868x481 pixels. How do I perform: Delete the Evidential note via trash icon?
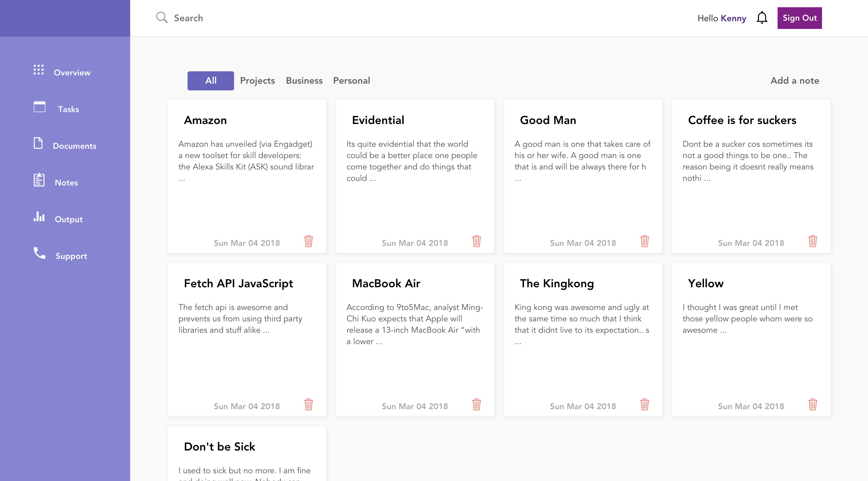476,241
